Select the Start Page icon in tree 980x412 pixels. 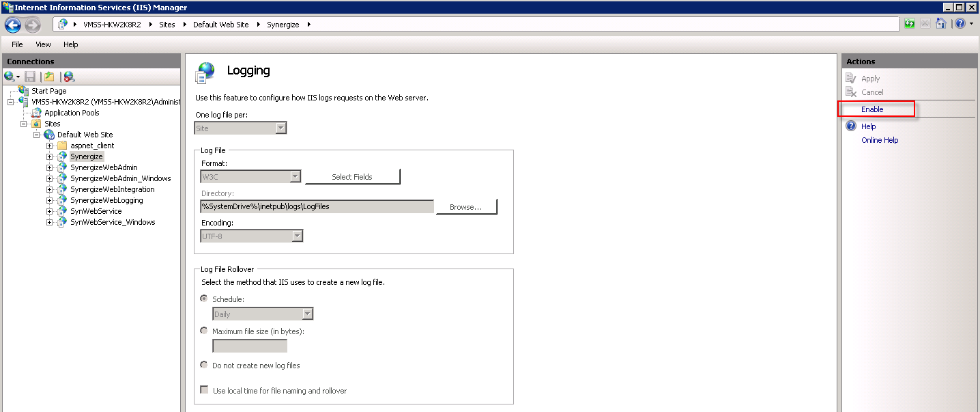click(x=24, y=90)
